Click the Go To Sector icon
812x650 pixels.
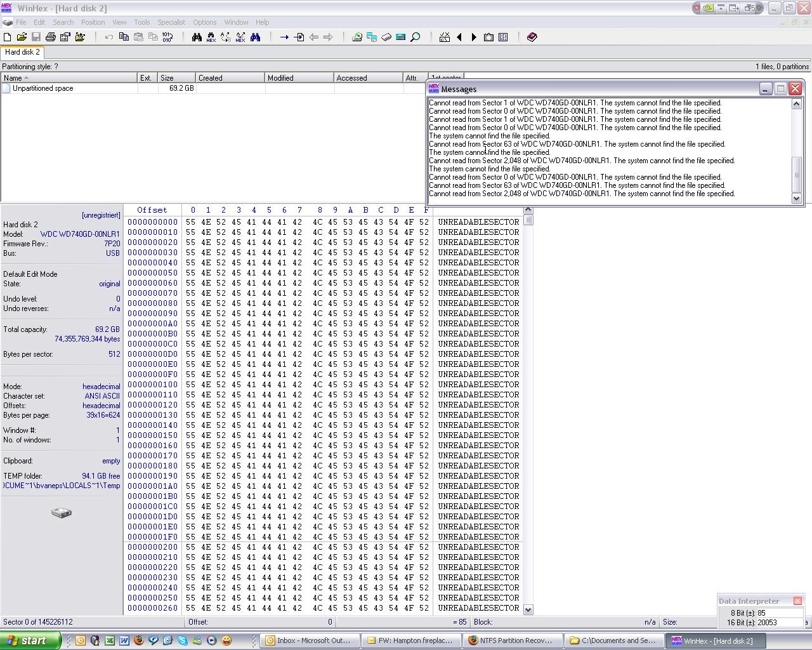pyautogui.click(x=299, y=37)
